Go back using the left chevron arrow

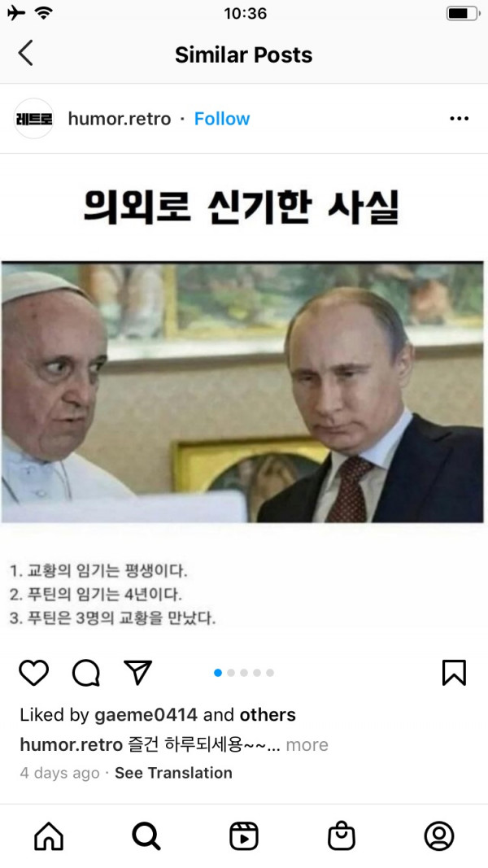[x=25, y=53]
